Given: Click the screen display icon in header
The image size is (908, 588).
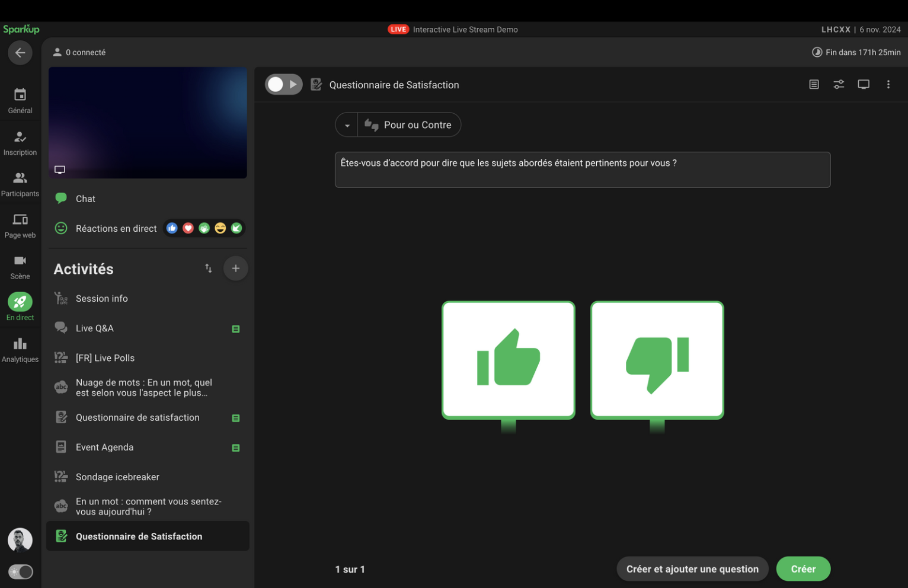Looking at the screenshot, I should tap(863, 85).
